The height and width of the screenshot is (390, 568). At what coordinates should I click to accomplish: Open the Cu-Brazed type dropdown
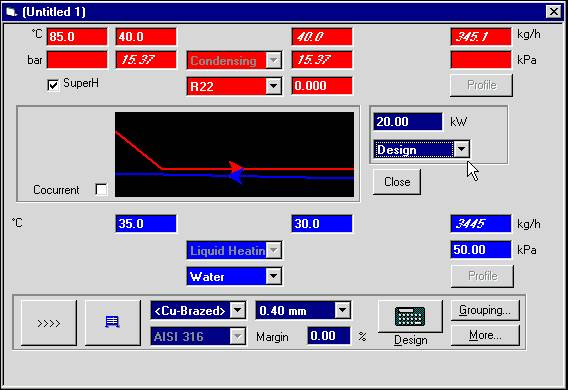click(x=238, y=310)
